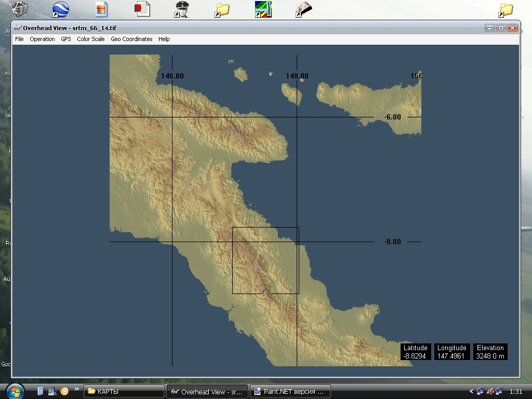The width and height of the screenshot is (532, 399).
Task: Open the GPS menu
Action: pyautogui.click(x=66, y=39)
